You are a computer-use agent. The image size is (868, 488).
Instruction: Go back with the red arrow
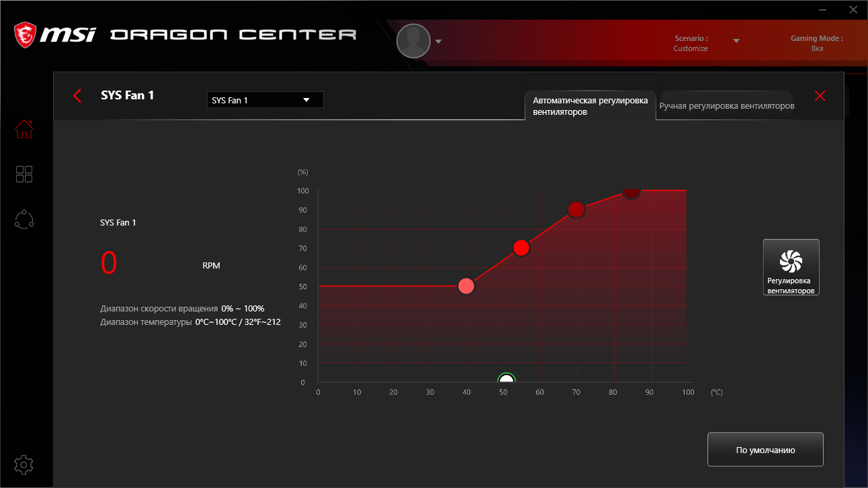point(77,96)
